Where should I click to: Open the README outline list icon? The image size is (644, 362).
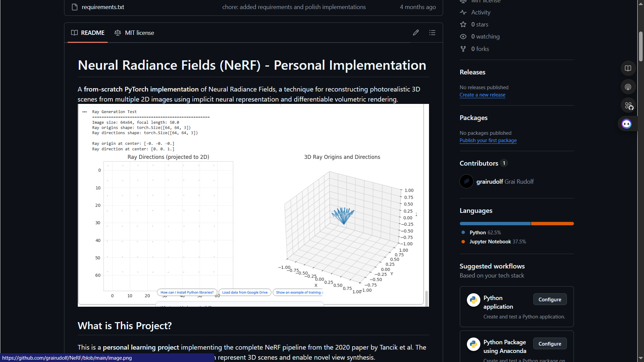click(x=432, y=33)
